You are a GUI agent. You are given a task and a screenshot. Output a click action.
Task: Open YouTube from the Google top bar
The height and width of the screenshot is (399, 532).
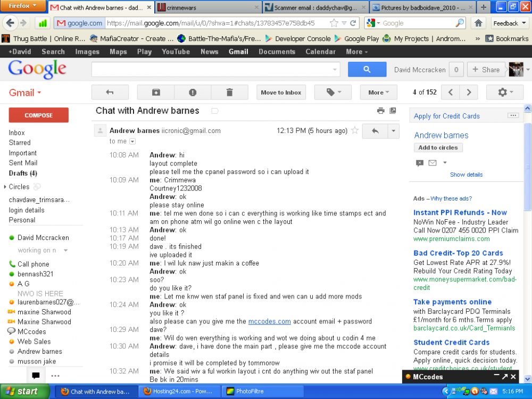(176, 52)
